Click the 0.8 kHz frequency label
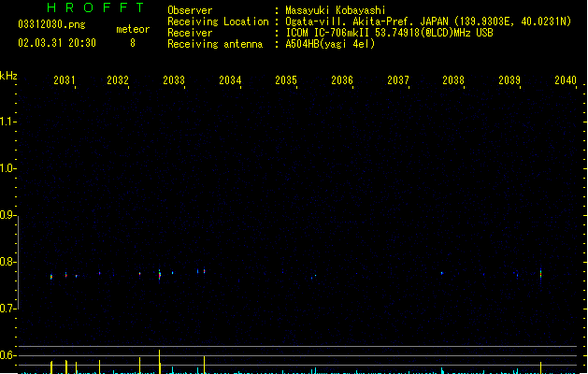The height and width of the screenshot is (374, 588). tap(7, 262)
